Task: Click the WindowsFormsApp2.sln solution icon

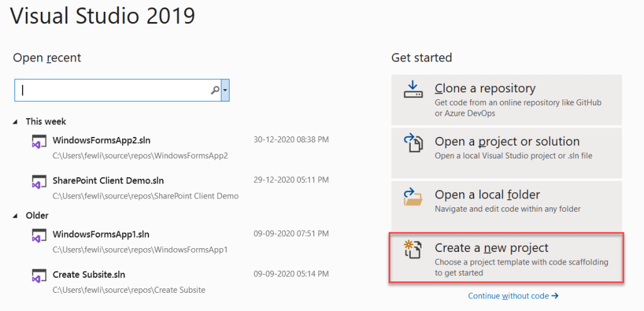Action: pos(39,141)
